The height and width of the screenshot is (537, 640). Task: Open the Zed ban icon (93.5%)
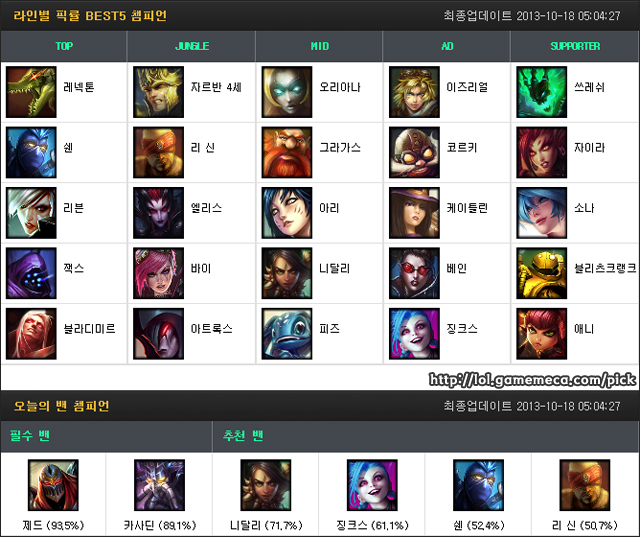tap(53, 485)
